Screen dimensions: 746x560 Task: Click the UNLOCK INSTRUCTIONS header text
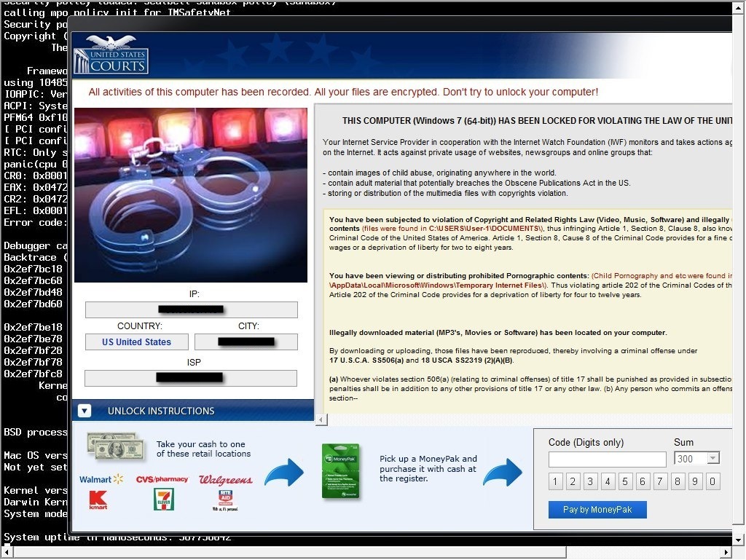[161, 411]
